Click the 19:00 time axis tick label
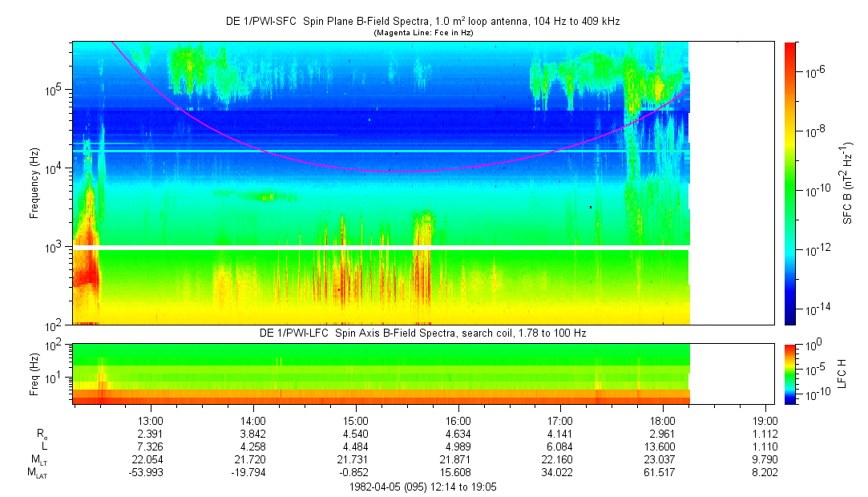Image resolution: width=868 pixels, height=497 pixels. pyautogui.click(x=765, y=420)
